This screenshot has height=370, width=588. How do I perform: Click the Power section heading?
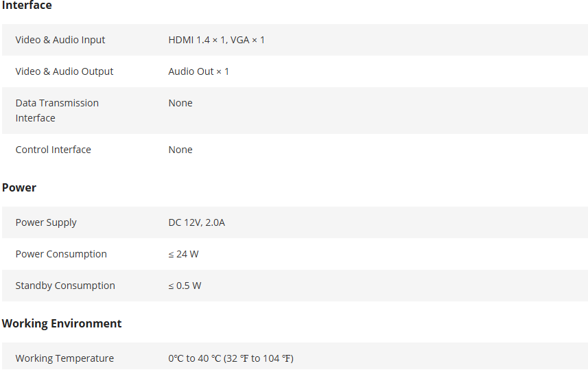coord(19,187)
